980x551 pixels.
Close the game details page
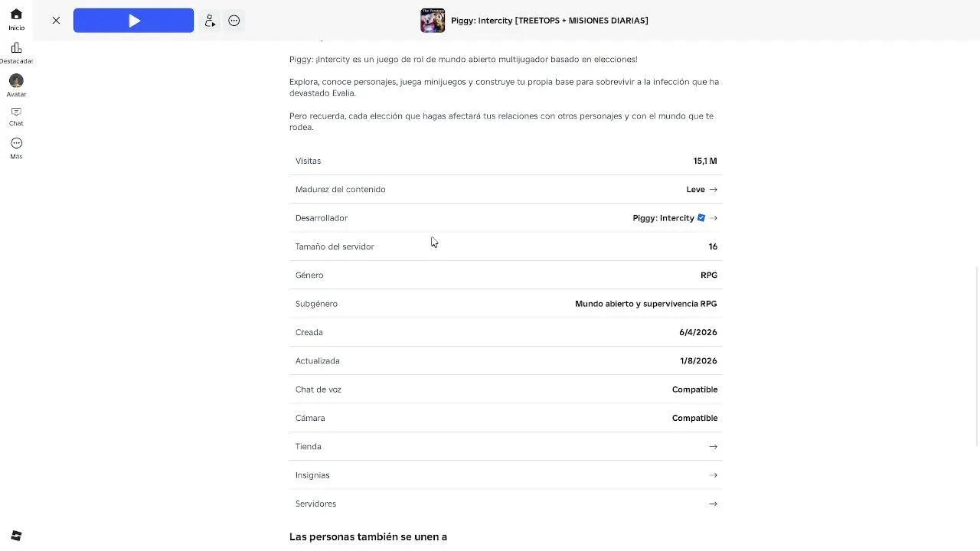point(56,21)
